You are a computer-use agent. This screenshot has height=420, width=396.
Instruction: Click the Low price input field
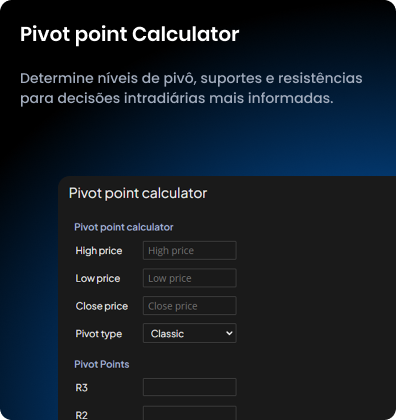pos(190,278)
